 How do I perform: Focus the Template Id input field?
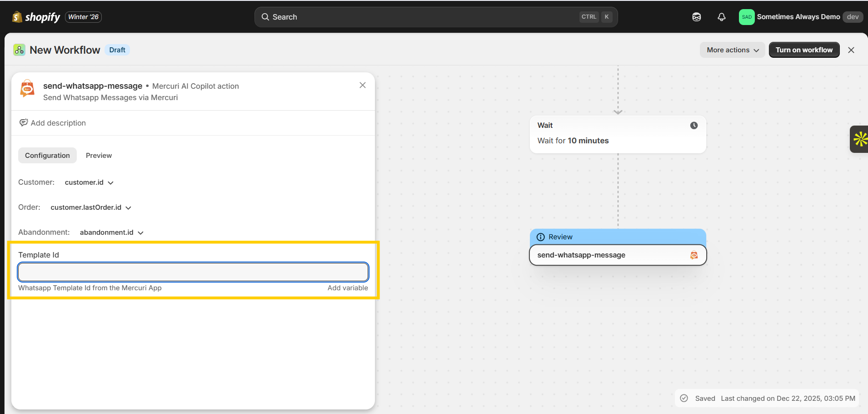(x=193, y=272)
